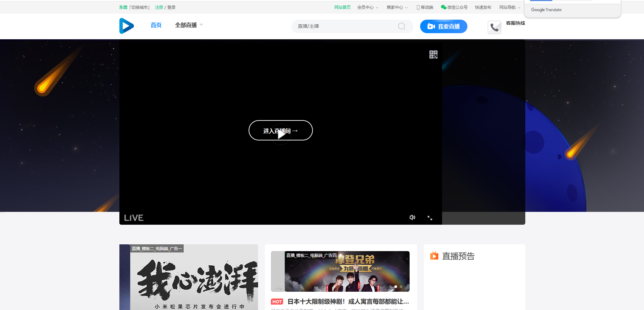This screenshot has width=644, height=310.
Task: Click the 我要直播 button
Action: 443,26
